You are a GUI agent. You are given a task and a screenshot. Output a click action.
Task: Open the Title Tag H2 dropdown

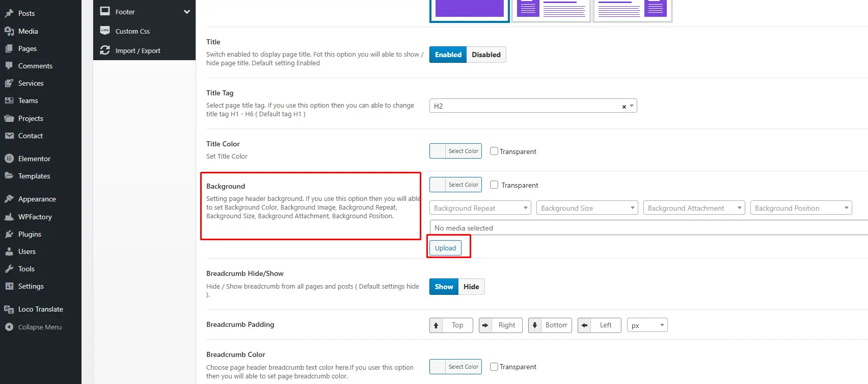(x=533, y=106)
